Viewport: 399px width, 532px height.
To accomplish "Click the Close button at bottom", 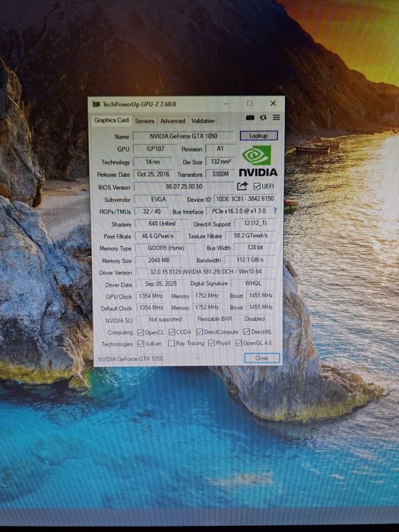I will pyautogui.click(x=262, y=358).
